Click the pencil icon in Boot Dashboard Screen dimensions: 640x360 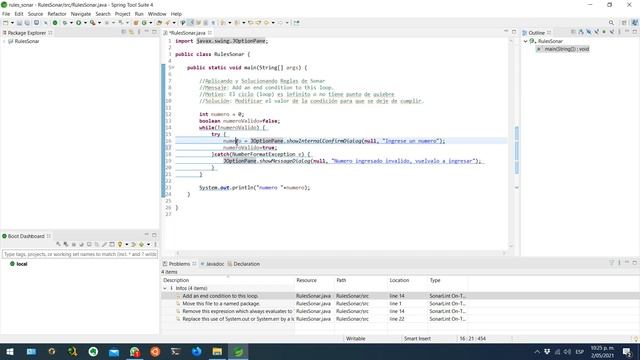pos(104,244)
